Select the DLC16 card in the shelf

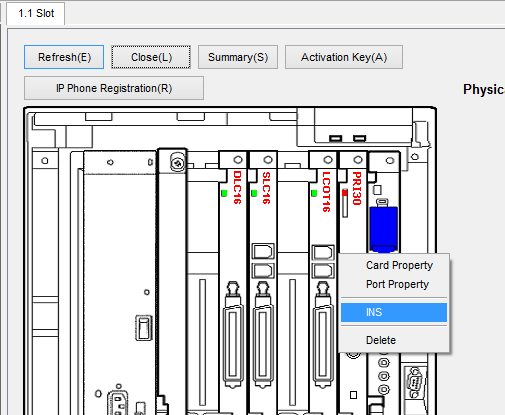[x=233, y=283]
